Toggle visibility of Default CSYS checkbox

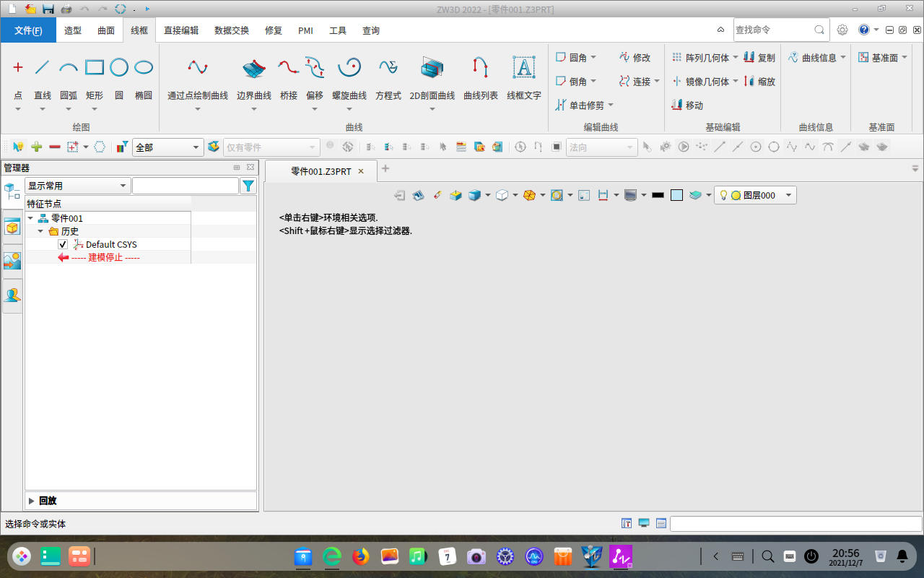point(63,244)
